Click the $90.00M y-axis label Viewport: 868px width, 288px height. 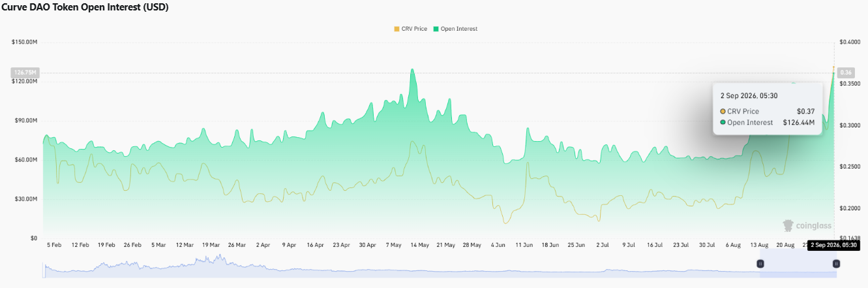(26, 121)
